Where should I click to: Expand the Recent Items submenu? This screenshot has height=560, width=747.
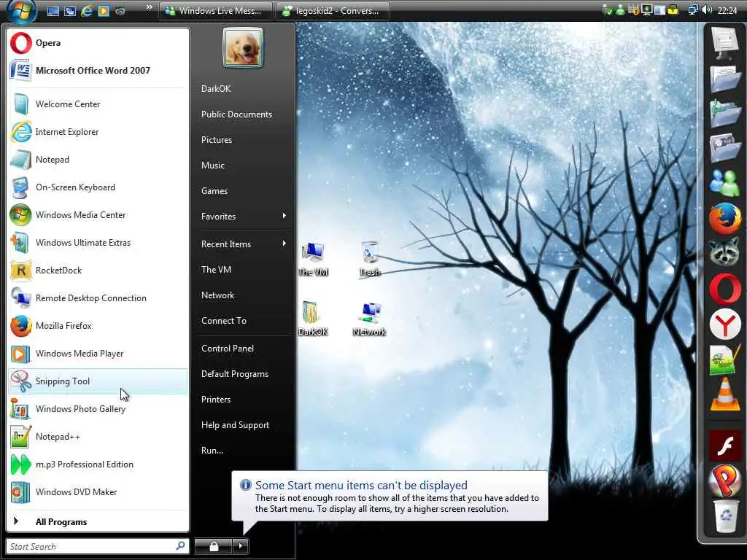pos(243,244)
